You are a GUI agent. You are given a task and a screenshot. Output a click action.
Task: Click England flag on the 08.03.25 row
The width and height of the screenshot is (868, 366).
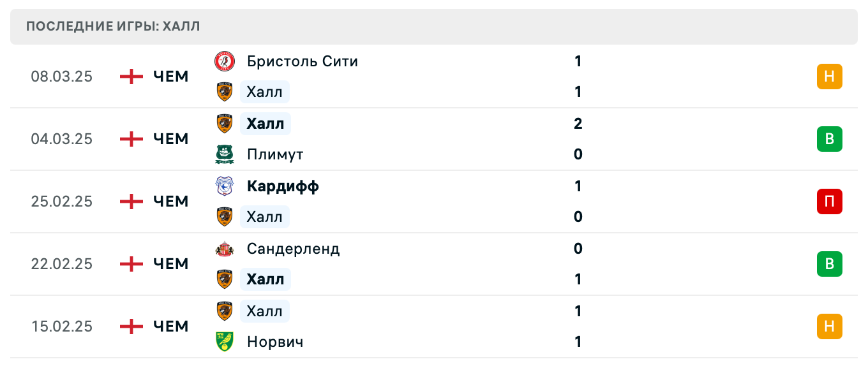131,77
